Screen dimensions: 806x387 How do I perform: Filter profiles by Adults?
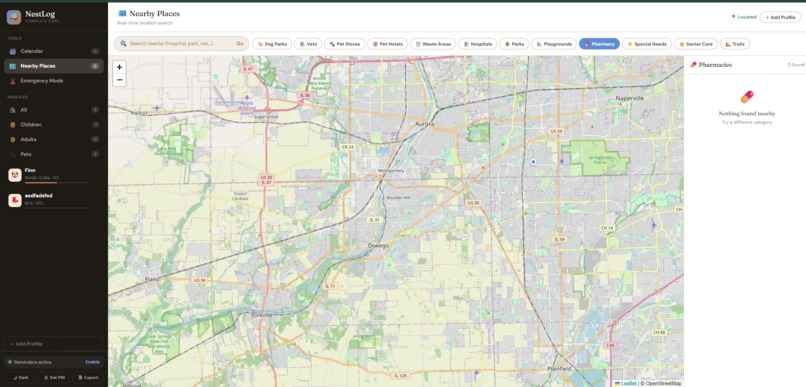tap(53, 139)
